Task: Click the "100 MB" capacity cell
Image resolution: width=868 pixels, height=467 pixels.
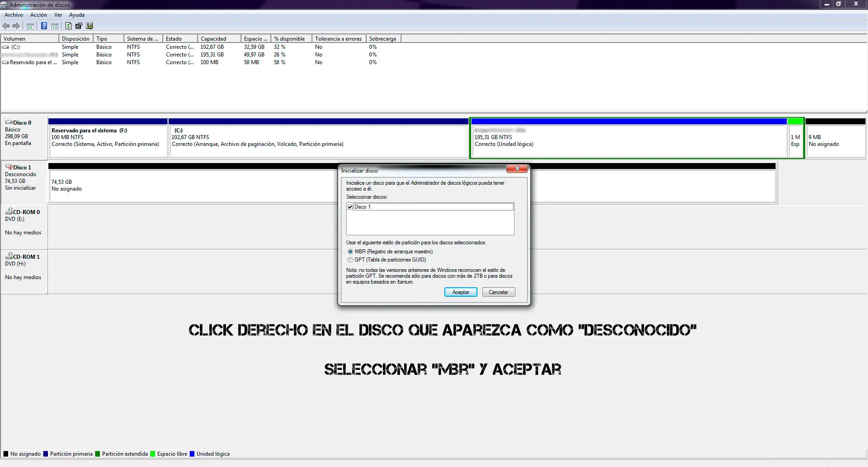Action: (x=209, y=62)
